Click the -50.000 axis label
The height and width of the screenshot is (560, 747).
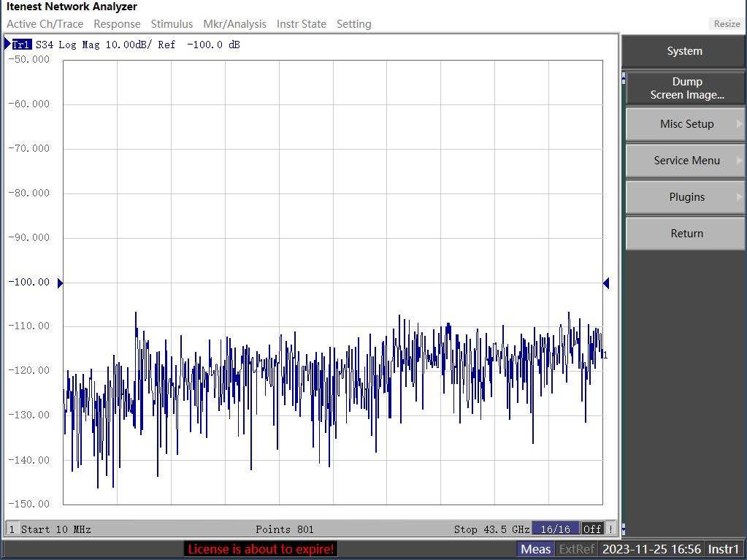point(29,59)
